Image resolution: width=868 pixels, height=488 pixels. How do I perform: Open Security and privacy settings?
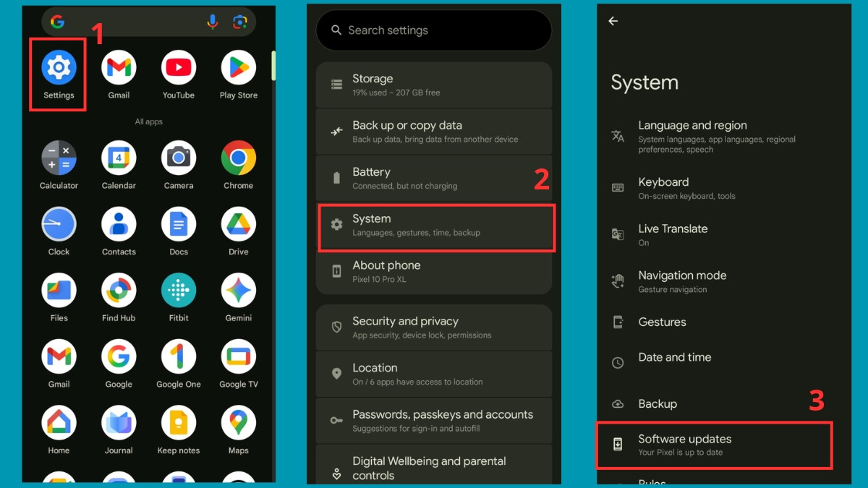tap(434, 328)
